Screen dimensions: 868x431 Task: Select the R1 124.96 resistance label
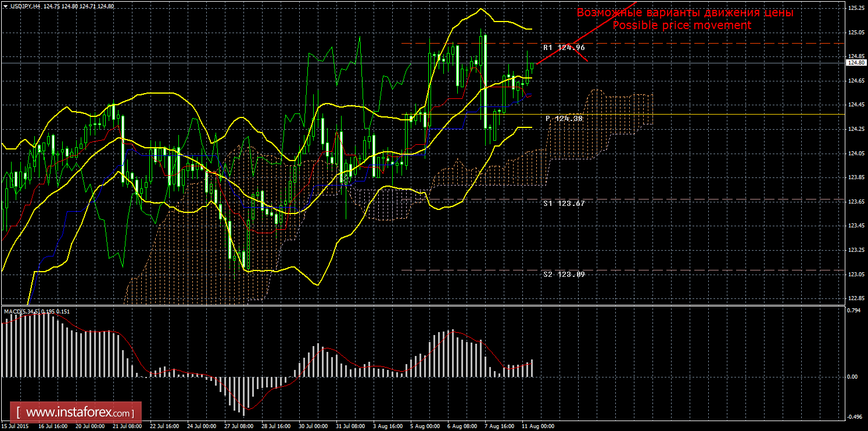pyautogui.click(x=564, y=47)
